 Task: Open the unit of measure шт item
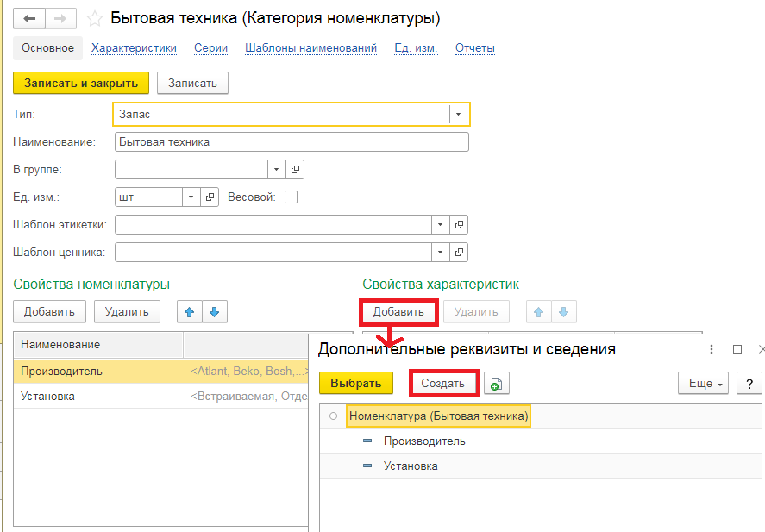[210, 197]
